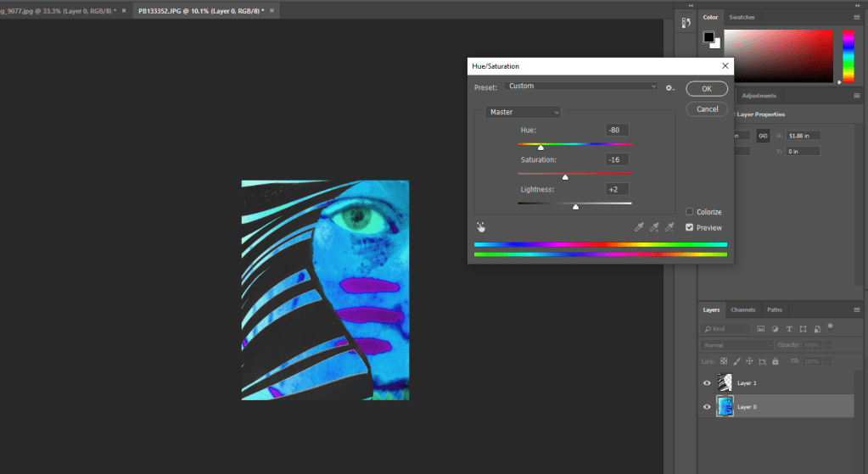Open the History panel icon
This screenshot has width=868, height=474.
[x=687, y=25]
